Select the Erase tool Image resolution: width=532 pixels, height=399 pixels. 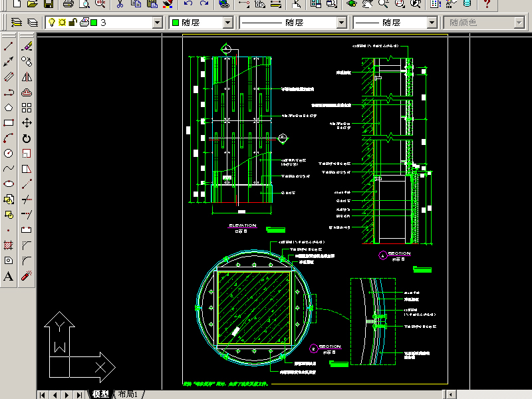click(x=27, y=47)
